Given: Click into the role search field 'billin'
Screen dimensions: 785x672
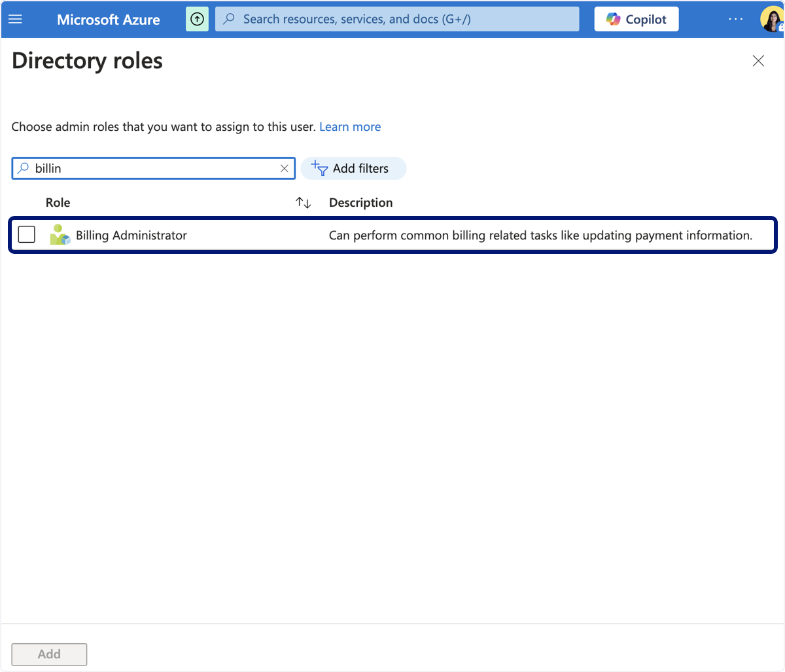Looking at the screenshot, I should 154,168.
